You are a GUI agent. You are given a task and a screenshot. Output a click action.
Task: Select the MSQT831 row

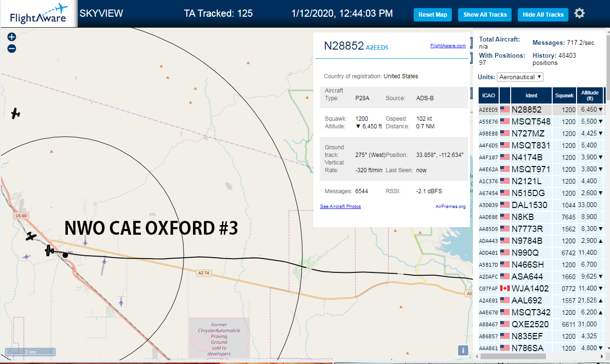pos(541,145)
